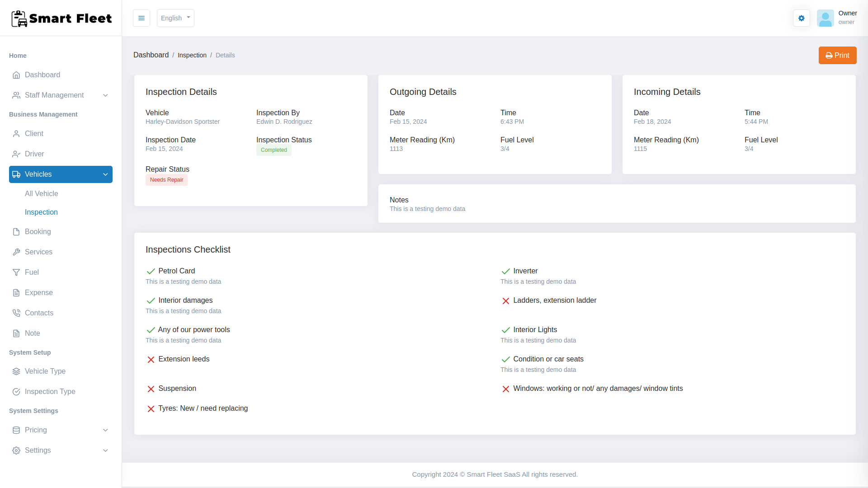
Task: Click the Fuel funnel icon in sidebar
Action: click(16, 272)
